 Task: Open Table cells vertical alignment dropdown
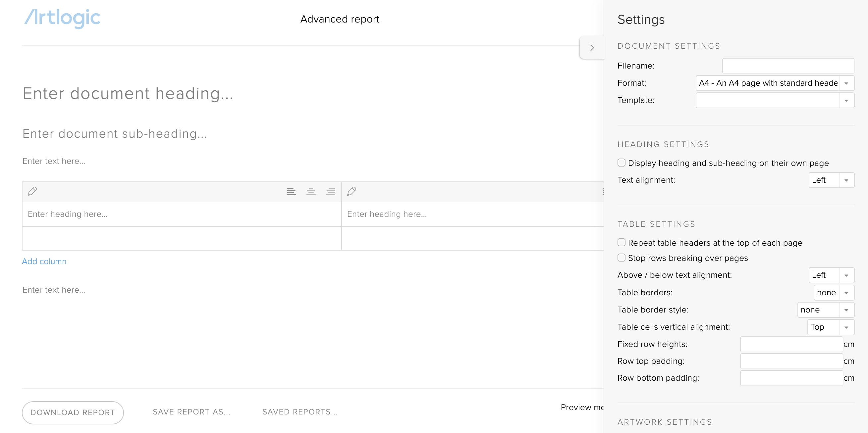[831, 327]
